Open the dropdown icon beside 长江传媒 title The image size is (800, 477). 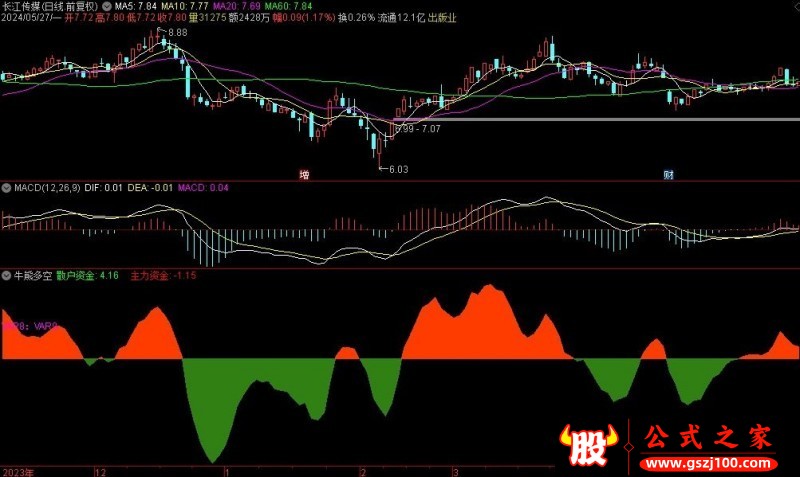coord(107,7)
